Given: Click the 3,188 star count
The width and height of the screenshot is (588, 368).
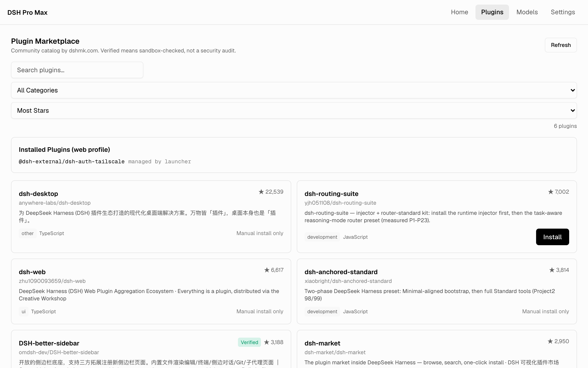Looking at the screenshot, I should click(277, 342).
